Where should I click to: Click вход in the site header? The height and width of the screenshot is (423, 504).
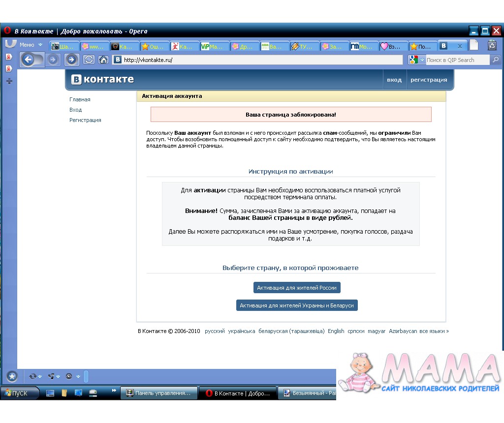(394, 80)
